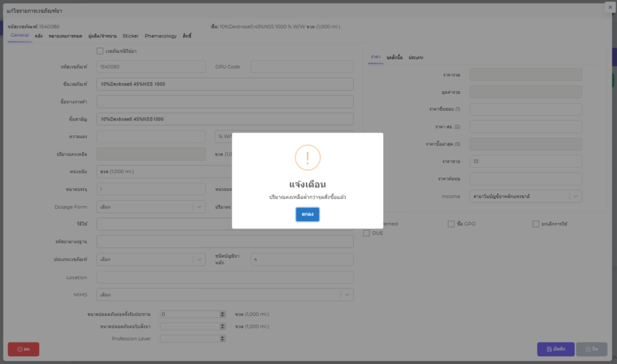This screenshot has width=617, height=364.
Task: Click the purple บันทึก save button
Action: click(555, 349)
